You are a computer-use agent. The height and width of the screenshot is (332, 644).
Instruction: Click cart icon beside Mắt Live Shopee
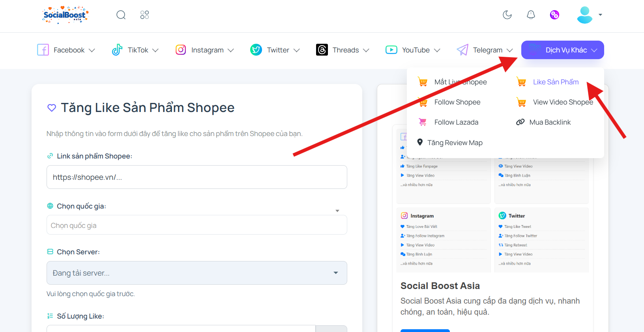pyautogui.click(x=423, y=82)
